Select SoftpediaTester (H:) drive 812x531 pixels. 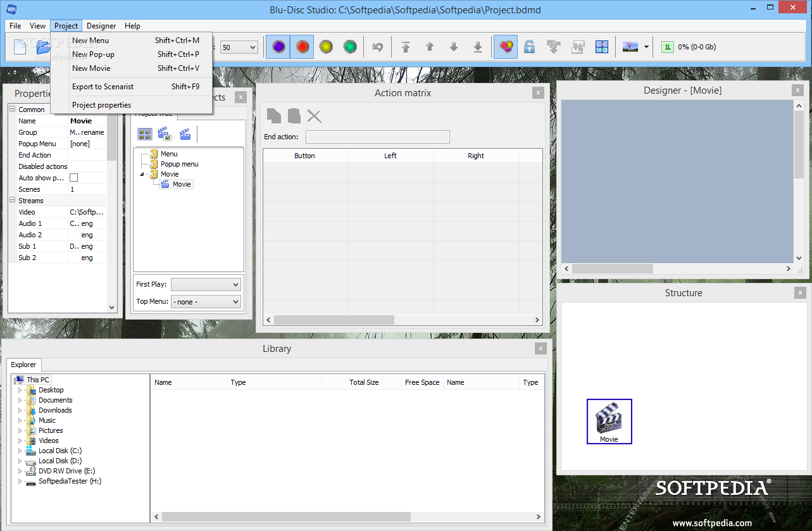tap(70, 481)
